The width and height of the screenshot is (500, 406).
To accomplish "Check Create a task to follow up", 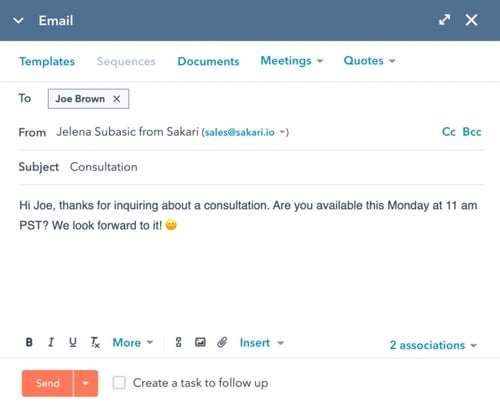I will pyautogui.click(x=119, y=383).
